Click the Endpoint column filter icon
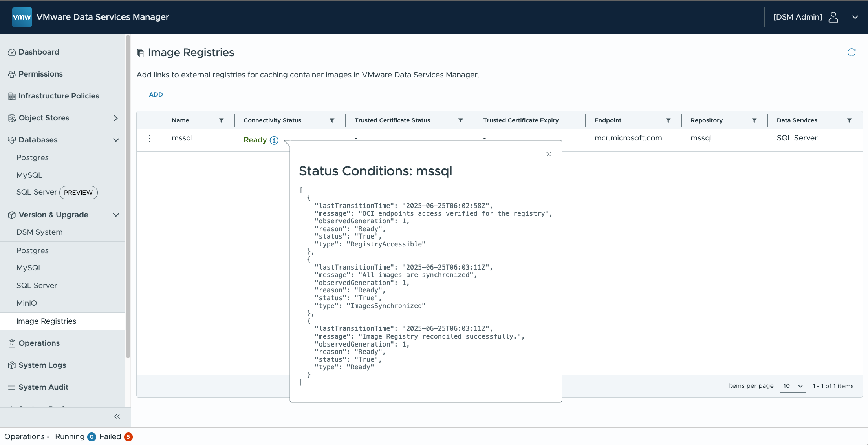Viewport: 868px width, 445px height. tap(668, 120)
